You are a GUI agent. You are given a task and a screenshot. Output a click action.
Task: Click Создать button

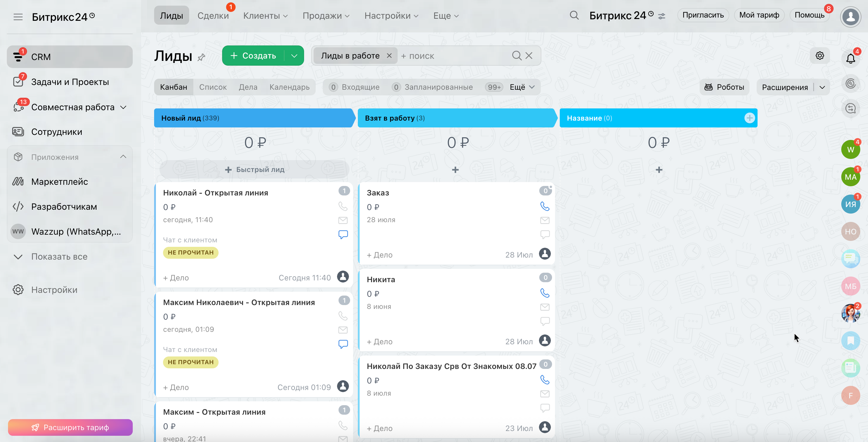(x=253, y=56)
